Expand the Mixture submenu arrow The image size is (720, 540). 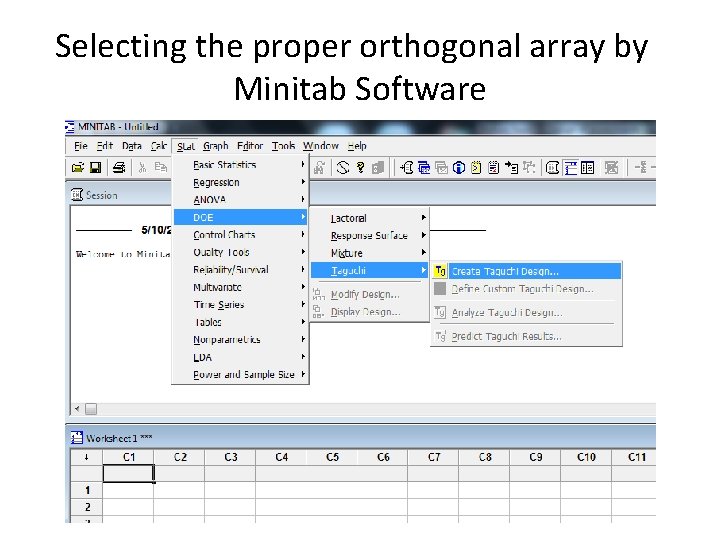424,252
